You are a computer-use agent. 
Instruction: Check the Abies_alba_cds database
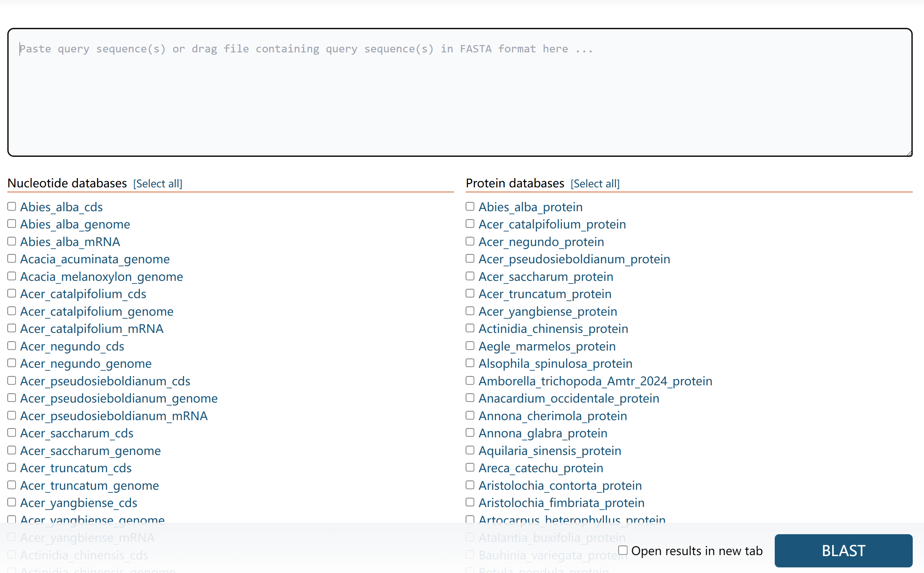[12, 207]
